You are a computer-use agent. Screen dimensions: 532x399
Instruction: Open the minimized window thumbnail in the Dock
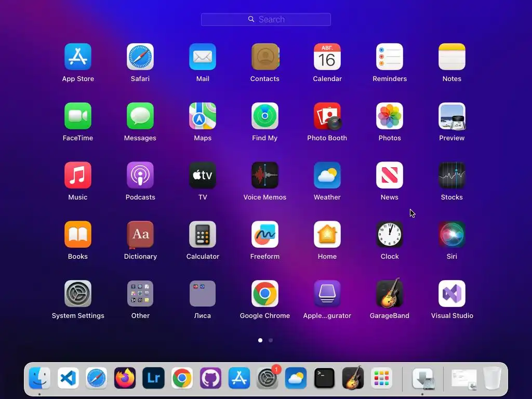[x=464, y=379]
